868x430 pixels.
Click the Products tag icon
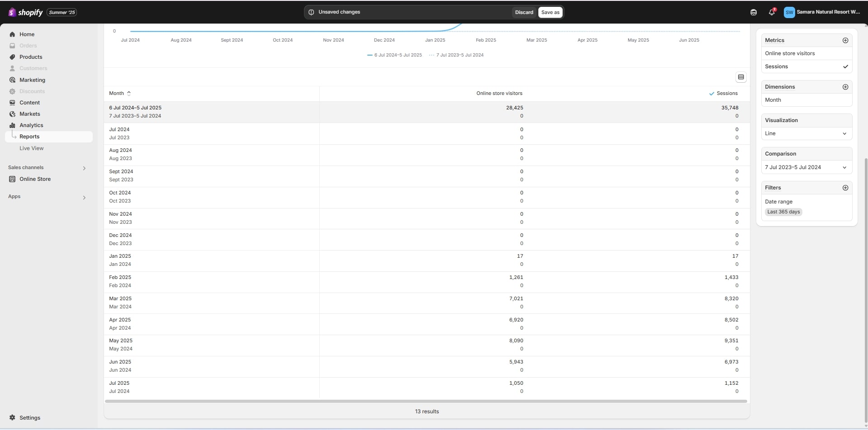pos(12,57)
